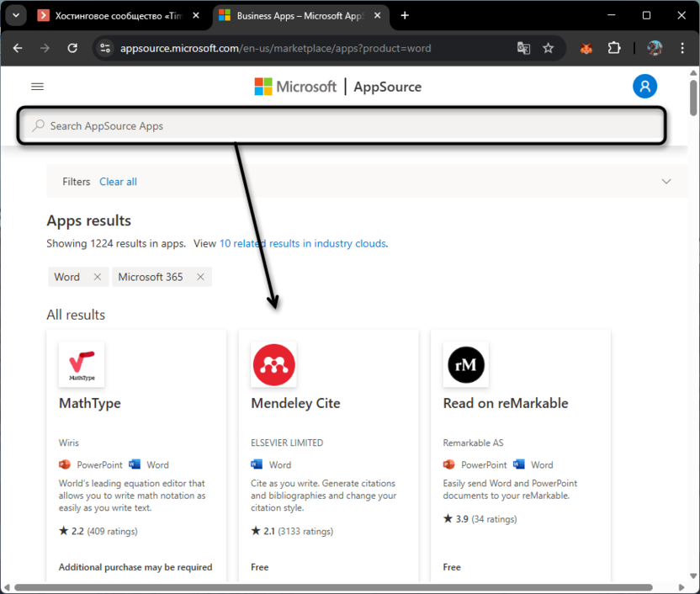
Task: Open Read on reMarkable app title
Action: [x=506, y=404]
